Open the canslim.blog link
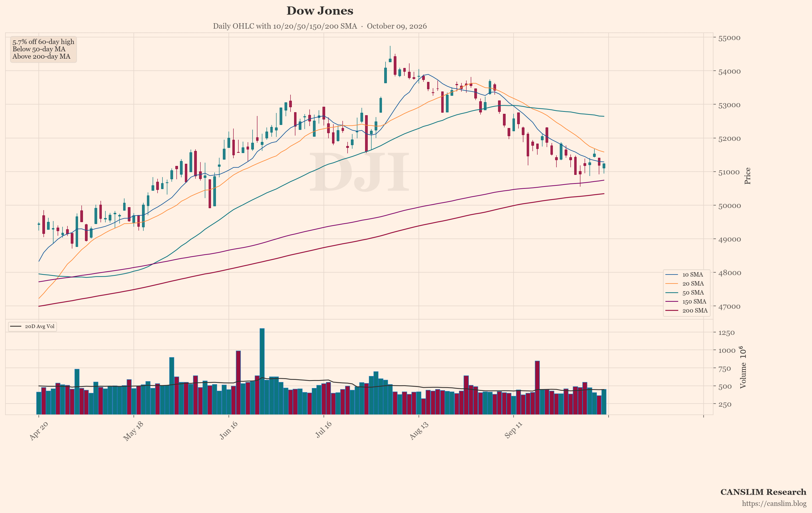Screen dimensions: 812x513 [774, 503]
